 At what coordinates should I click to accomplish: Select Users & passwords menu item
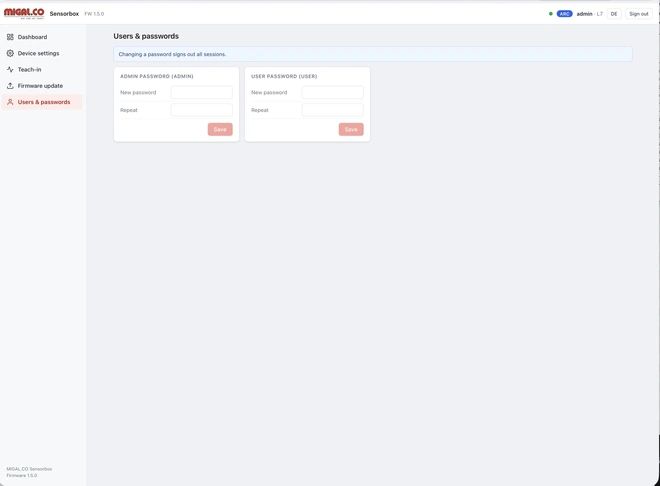coord(42,102)
